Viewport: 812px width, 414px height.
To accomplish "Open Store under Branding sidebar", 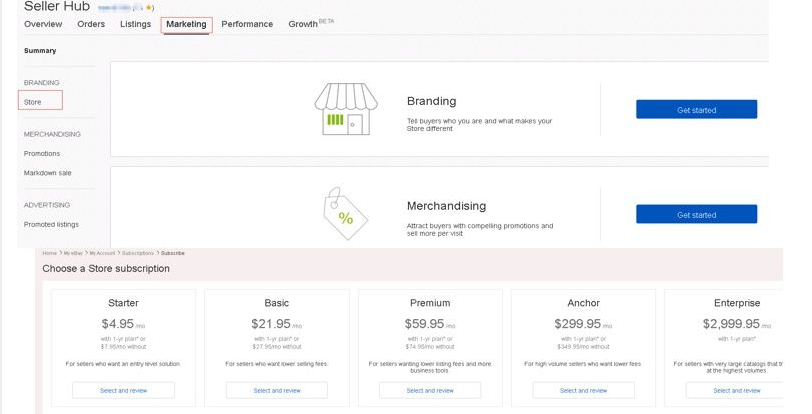I will click(x=33, y=102).
